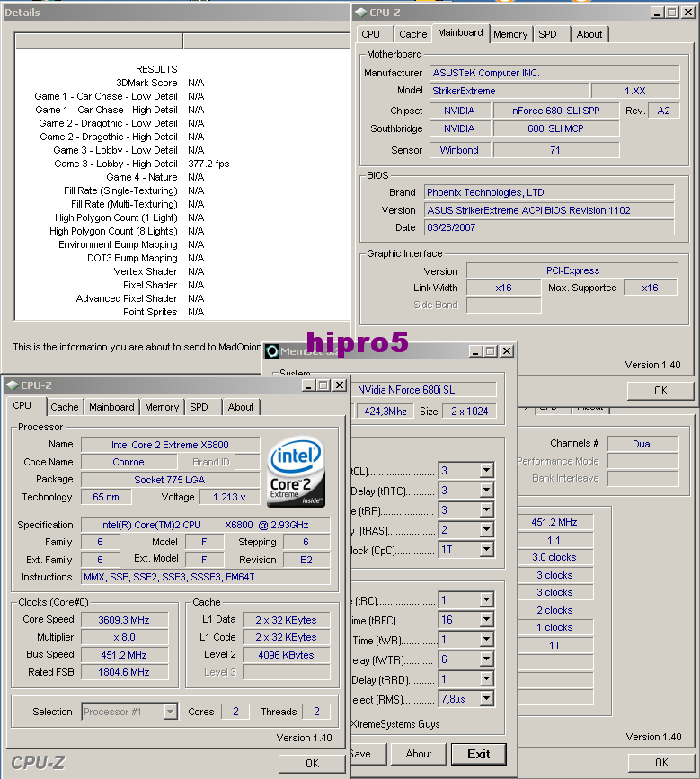Open the SPD tab in the upper CPU-Z window

(x=547, y=34)
